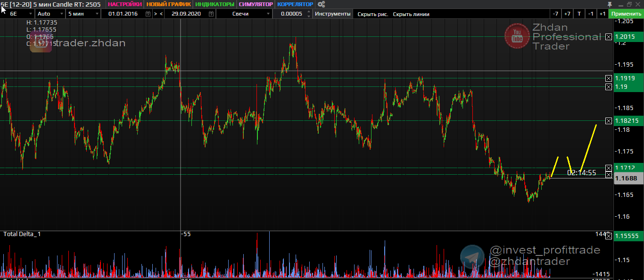Toggle hide lines (Скрыть линии)

411,14
